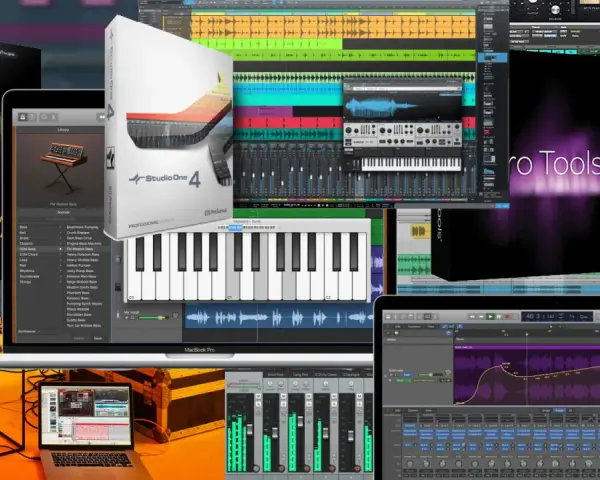Open the Read automation mode dropdown in Logic

coord(407,375)
